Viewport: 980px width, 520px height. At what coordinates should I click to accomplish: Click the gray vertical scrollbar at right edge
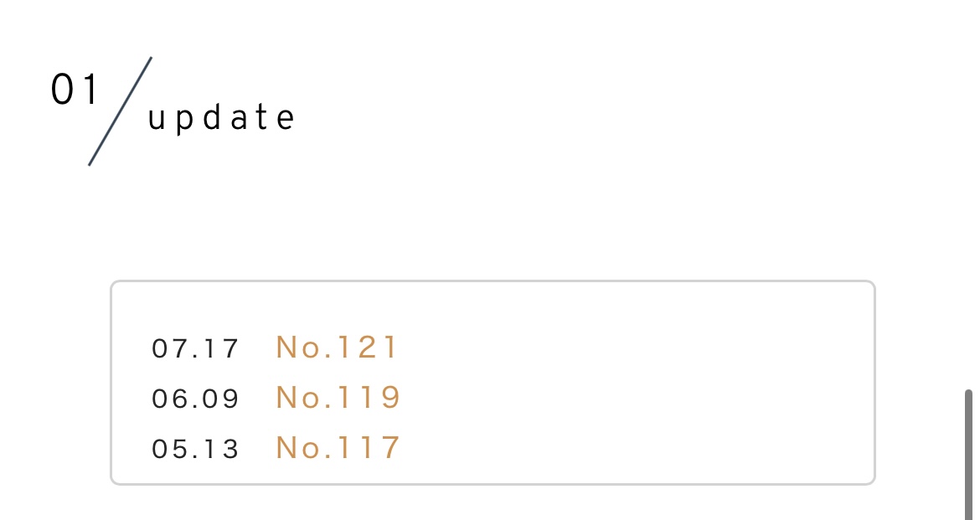(x=969, y=455)
